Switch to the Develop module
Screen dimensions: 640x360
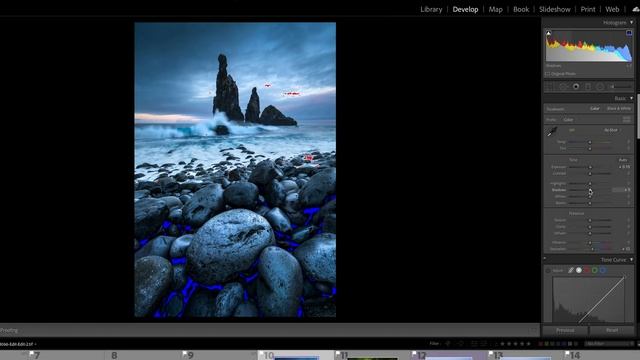[465, 9]
